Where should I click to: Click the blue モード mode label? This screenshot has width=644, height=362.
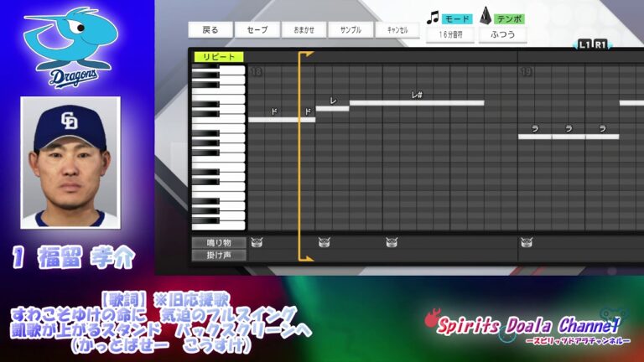pos(457,18)
